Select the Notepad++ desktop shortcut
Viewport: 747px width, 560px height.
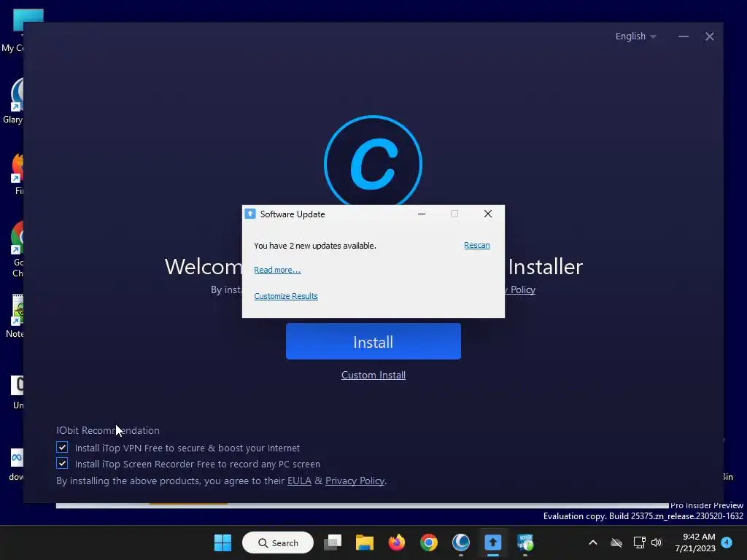[16, 316]
